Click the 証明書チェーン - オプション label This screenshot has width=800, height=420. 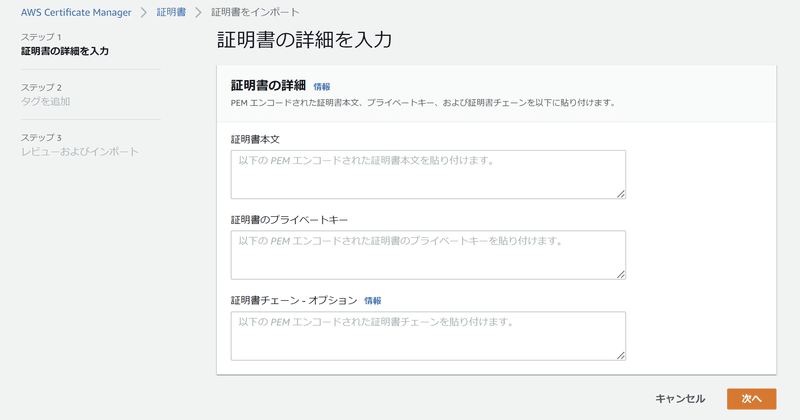294,301
